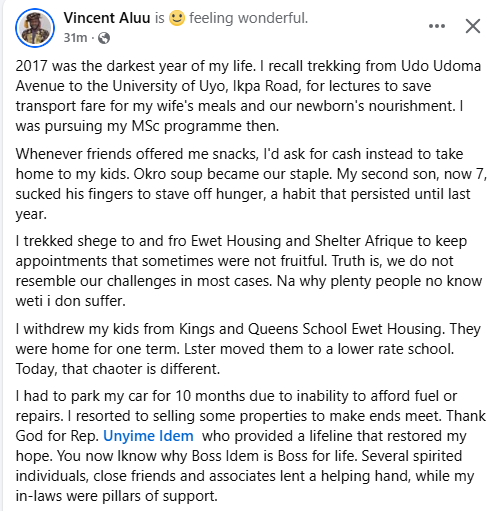Click the paragraph beginning '2017 was the darkest'
This screenshot has width=500, height=511.
[x=248, y=96]
